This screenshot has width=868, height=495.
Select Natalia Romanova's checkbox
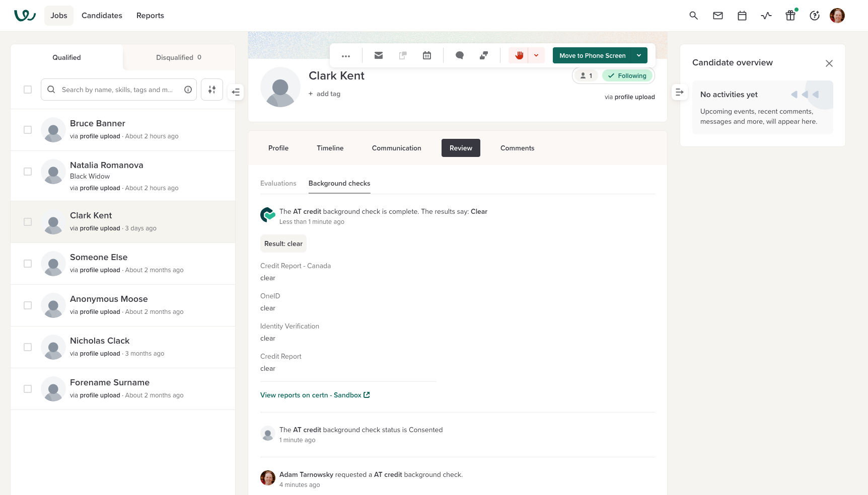[28, 172]
